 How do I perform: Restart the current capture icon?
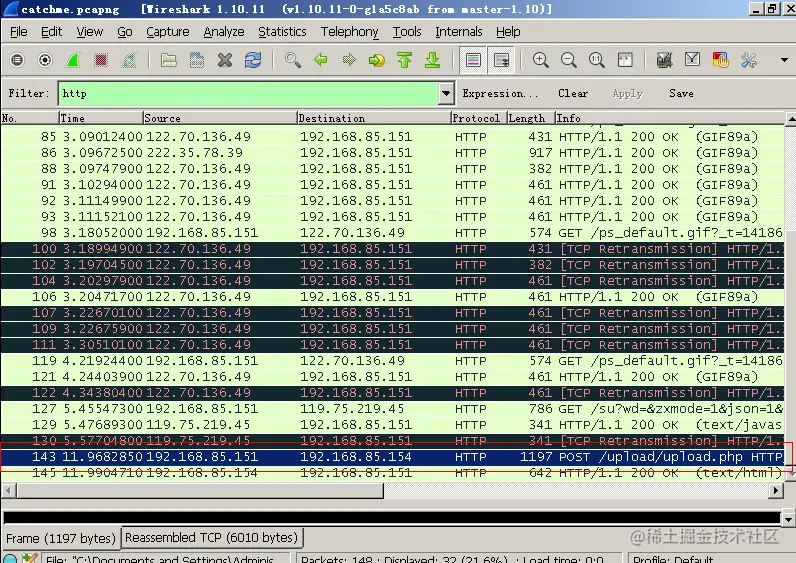click(129, 60)
